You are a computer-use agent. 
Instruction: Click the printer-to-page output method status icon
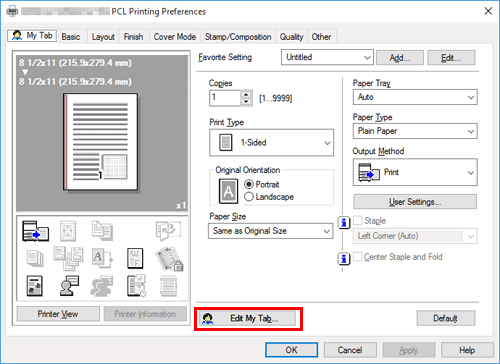click(x=35, y=231)
